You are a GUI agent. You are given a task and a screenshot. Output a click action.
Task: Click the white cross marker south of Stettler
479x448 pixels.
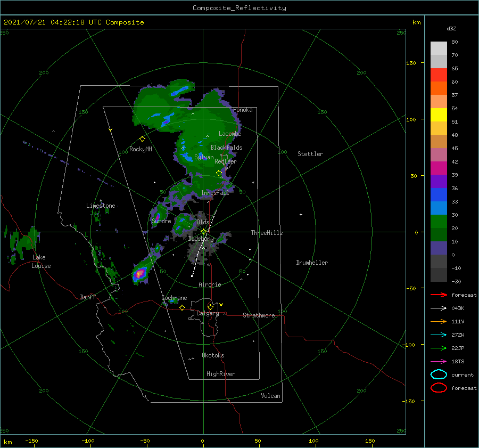click(x=301, y=214)
